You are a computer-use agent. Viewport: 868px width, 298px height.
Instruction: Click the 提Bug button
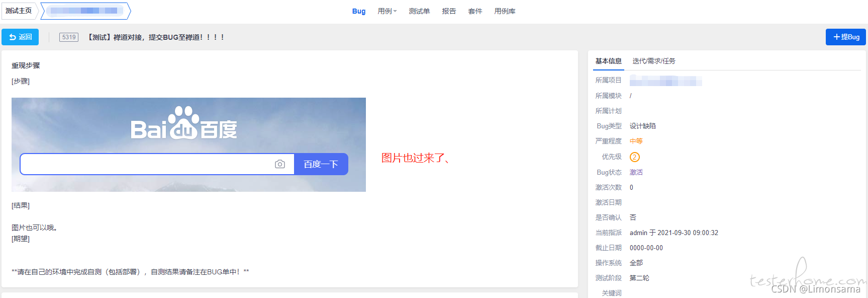click(x=846, y=37)
